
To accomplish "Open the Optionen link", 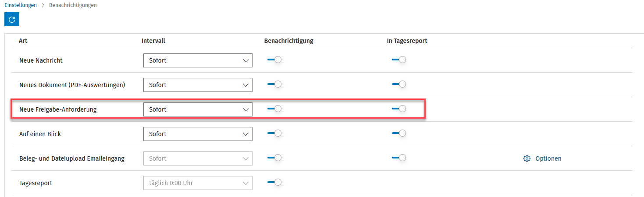I will (x=548, y=158).
